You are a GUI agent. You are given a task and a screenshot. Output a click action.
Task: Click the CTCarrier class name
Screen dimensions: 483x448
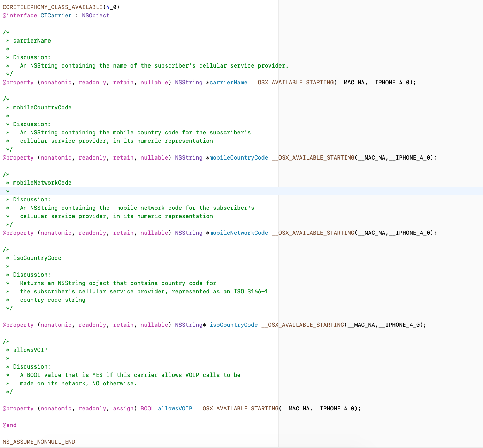56,15
